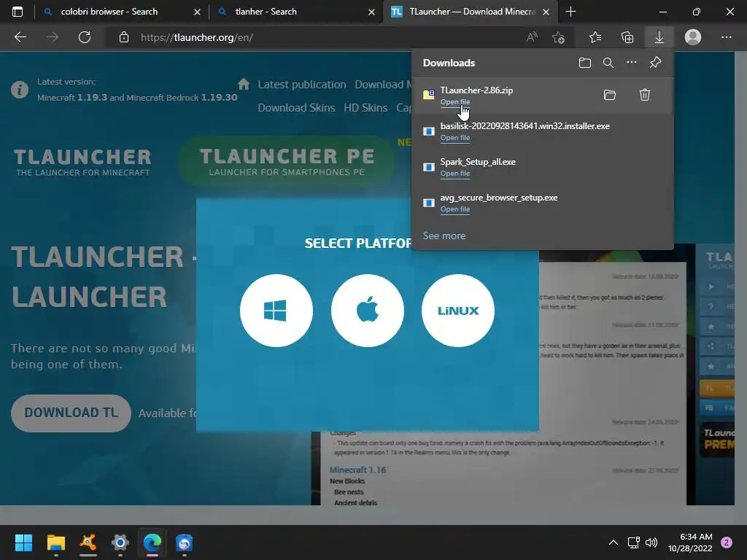Open more options in Downloads panel
The height and width of the screenshot is (560, 747).
632,63
